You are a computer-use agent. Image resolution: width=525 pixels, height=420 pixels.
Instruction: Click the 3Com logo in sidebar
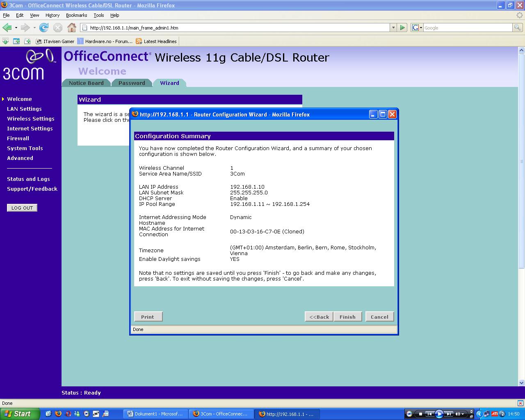pyautogui.click(x=29, y=64)
